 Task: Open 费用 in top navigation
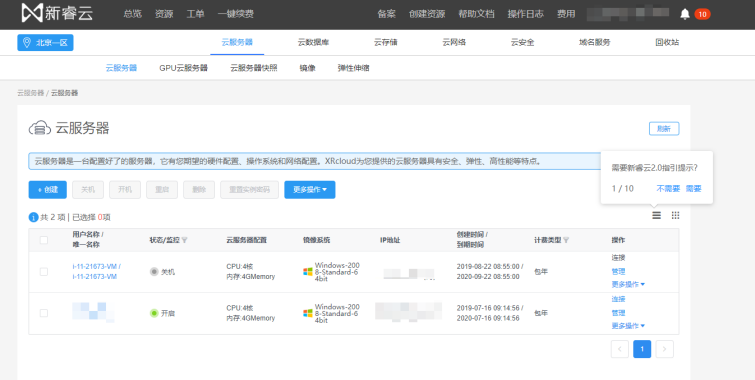pyautogui.click(x=566, y=14)
